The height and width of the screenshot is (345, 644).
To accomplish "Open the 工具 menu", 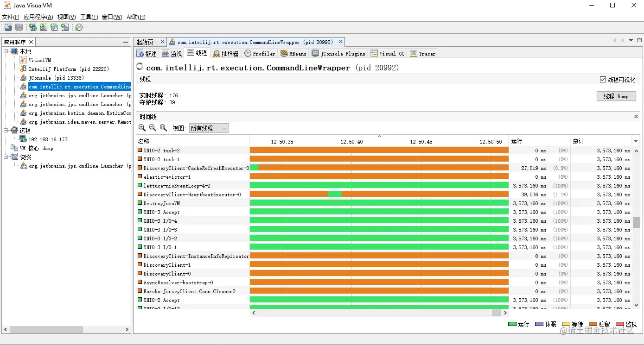I will coord(89,17).
